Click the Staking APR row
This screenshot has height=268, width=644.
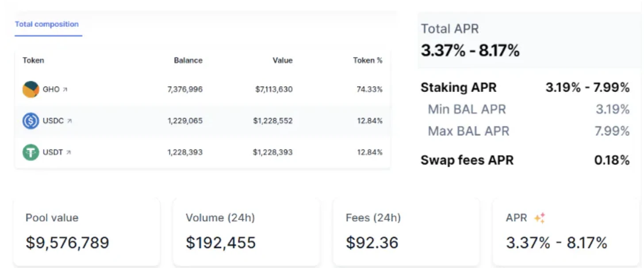click(525, 88)
